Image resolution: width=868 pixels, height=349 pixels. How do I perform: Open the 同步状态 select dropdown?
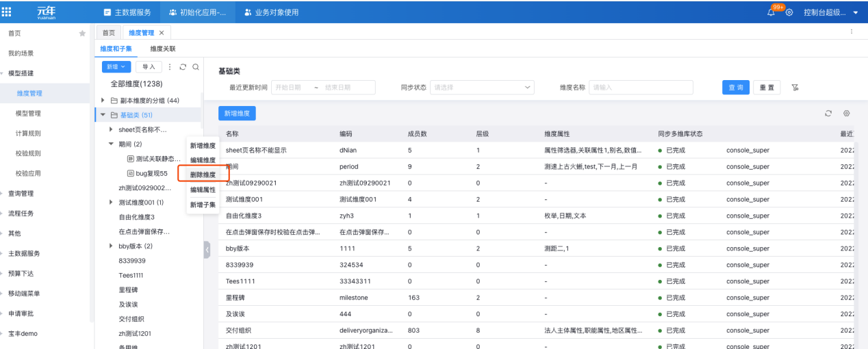tap(483, 88)
